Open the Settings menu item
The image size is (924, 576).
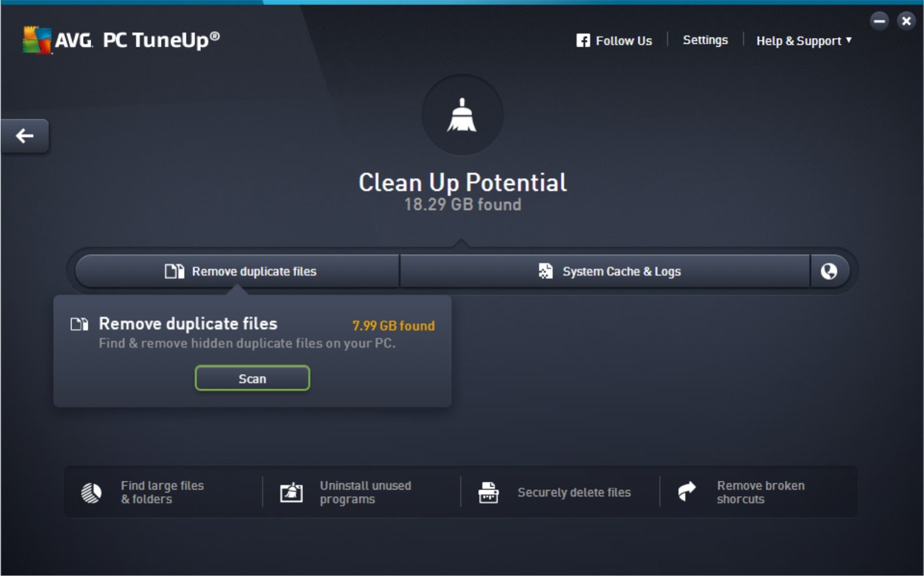click(x=705, y=40)
